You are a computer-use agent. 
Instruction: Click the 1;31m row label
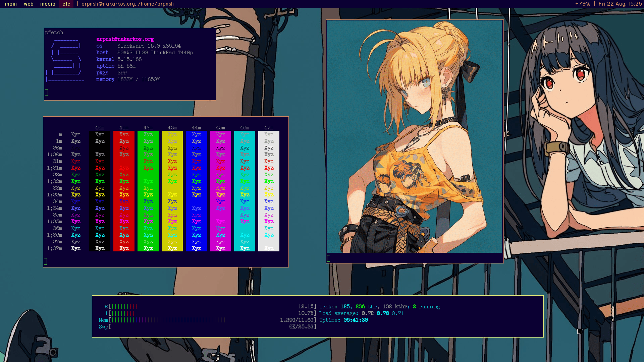point(54,168)
